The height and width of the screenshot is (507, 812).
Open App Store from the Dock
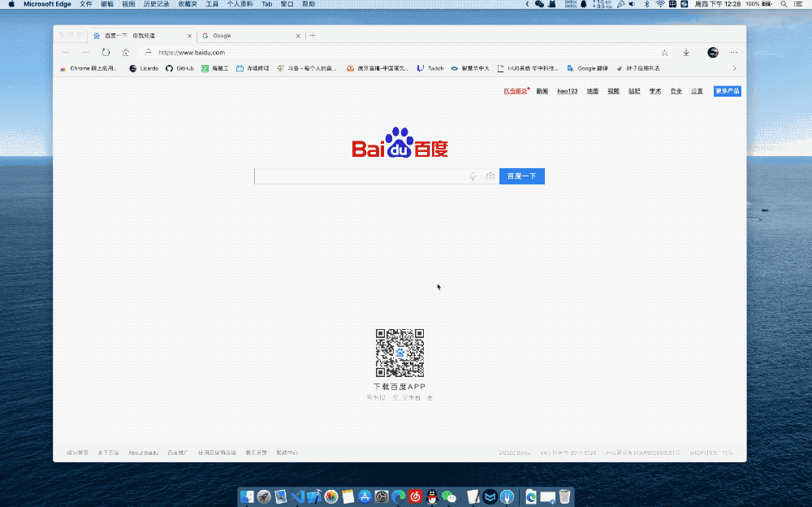coord(365,496)
